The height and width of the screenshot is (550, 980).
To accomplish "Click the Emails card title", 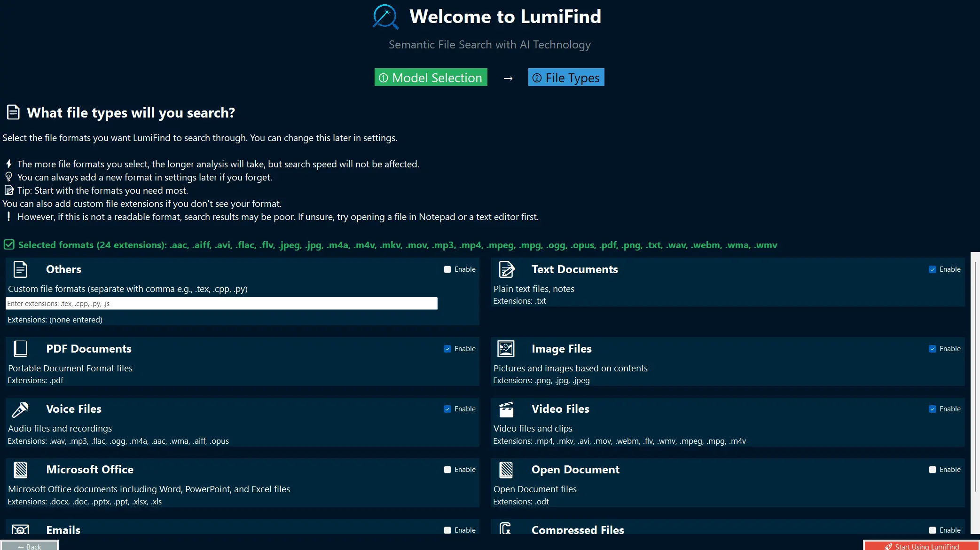I will click(x=63, y=530).
